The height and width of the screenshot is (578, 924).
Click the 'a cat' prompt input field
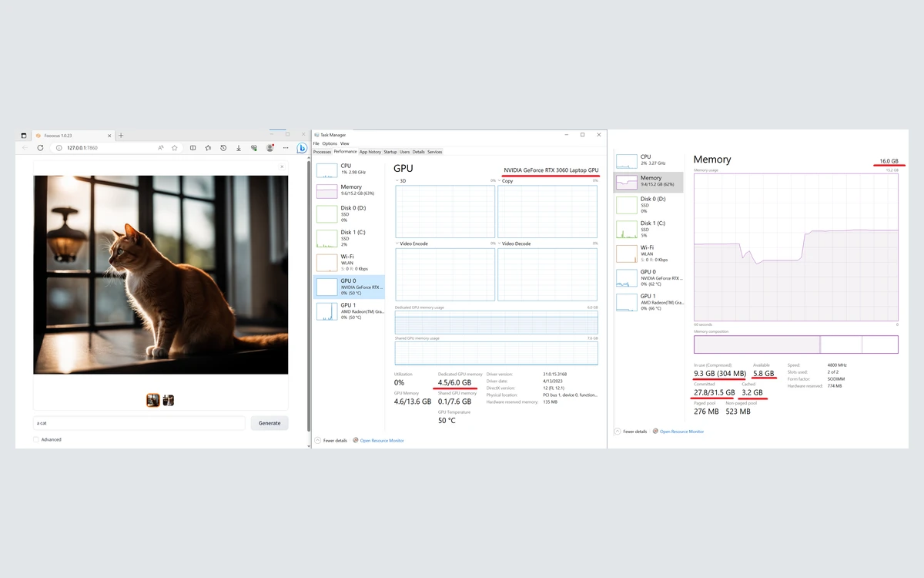point(139,423)
